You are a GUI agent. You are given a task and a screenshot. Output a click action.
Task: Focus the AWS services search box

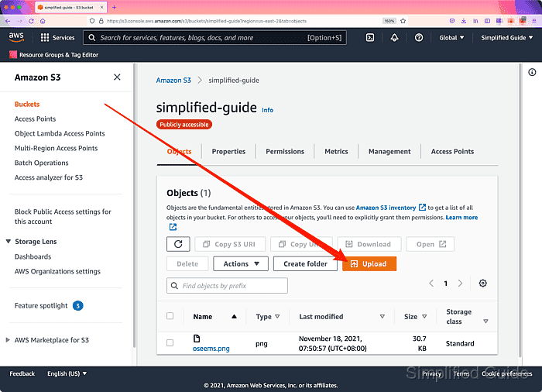click(214, 38)
